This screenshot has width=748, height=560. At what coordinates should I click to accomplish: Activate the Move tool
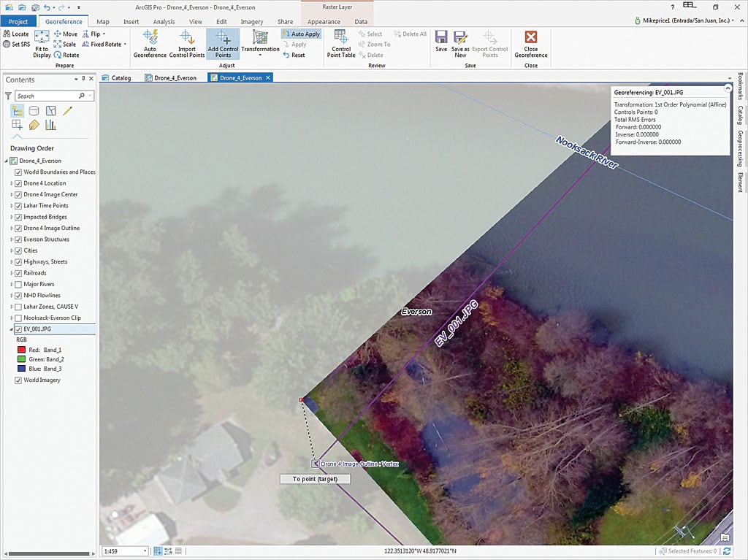[65, 34]
